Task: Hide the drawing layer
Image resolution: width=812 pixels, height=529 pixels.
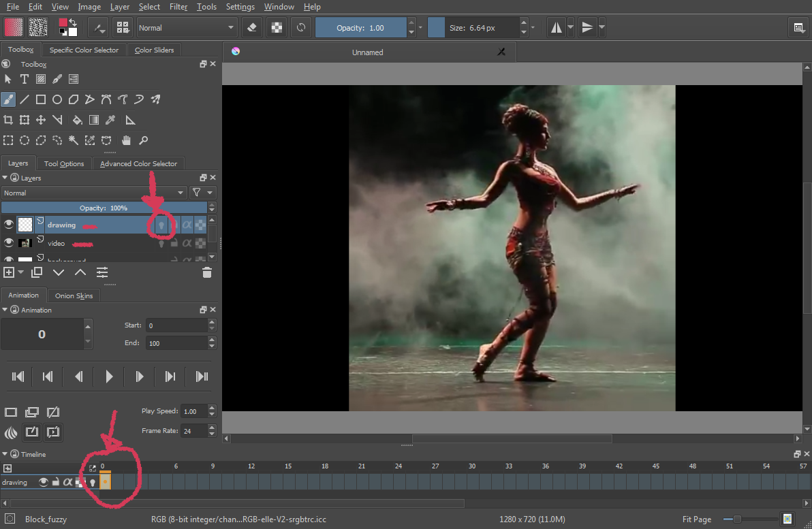Action: pyautogui.click(x=9, y=225)
